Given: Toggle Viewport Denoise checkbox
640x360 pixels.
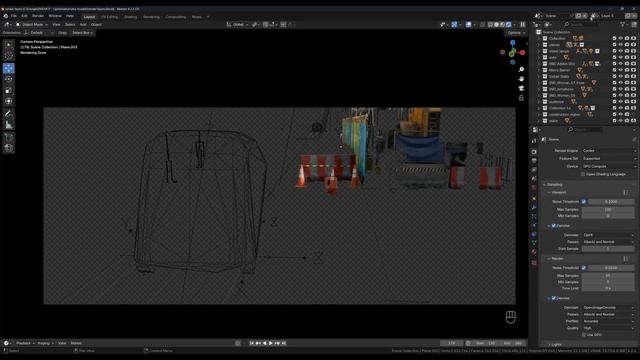Looking at the screenshot, I should click(554, 226).
